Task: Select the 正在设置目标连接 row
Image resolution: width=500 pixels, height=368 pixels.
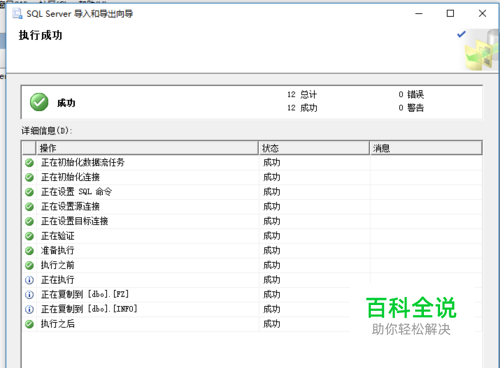Action: tap(252, 221)
